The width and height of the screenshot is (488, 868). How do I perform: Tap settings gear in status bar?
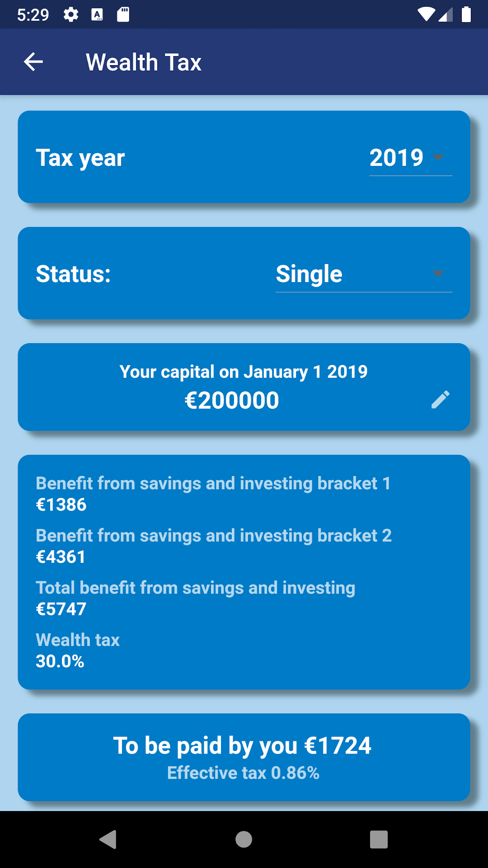point(71,14)
